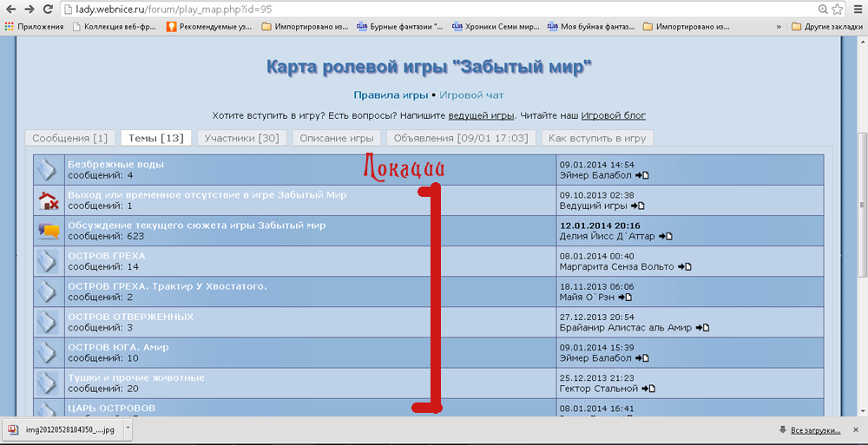Image resolution: width=868 pixels, height=445 pixels.
Task: Click Все загрузки link in downloads bar
Action: coord(815,430)
